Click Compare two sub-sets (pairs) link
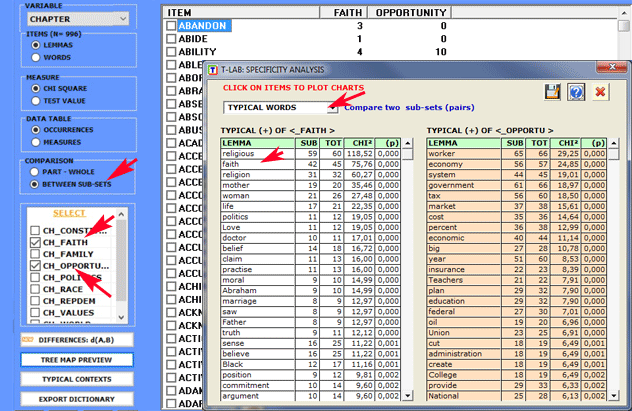 [x=409, y=108]
